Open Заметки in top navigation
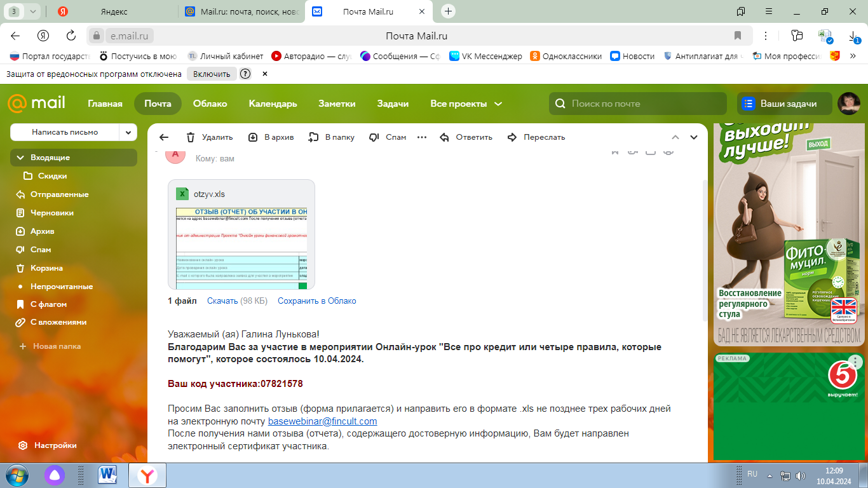Image resolution: width=868 pixels, height=488 pixels. (x=337, y=104)
